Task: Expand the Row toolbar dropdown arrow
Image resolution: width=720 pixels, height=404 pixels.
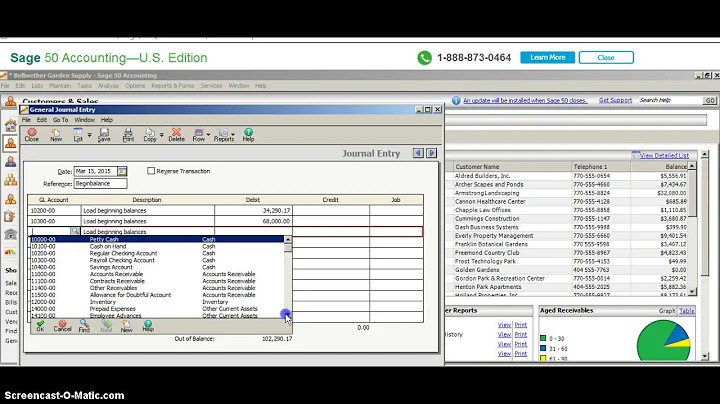Action: coord(208,135)
